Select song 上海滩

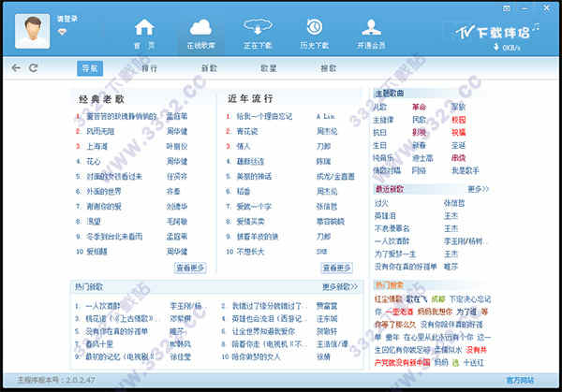[x=96, y=147]
